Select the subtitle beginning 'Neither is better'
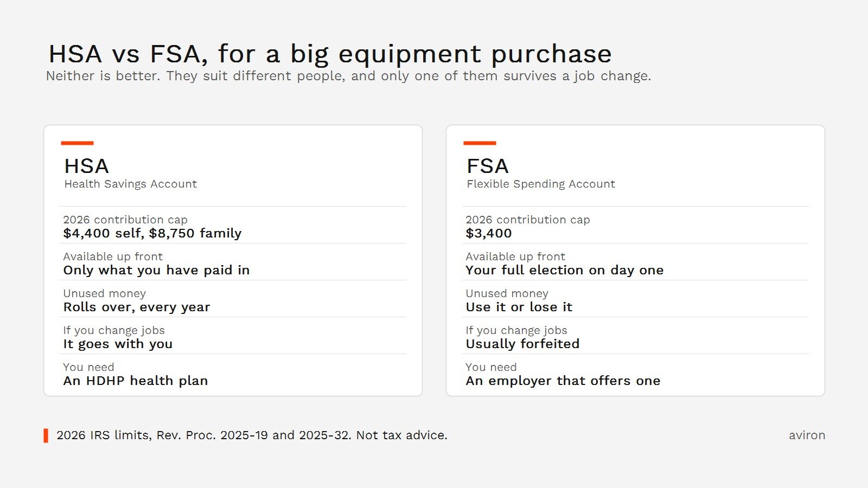Image resolution: width=868 pixels, height=488 pixels. pyautogui.click(x=348, y=76)
